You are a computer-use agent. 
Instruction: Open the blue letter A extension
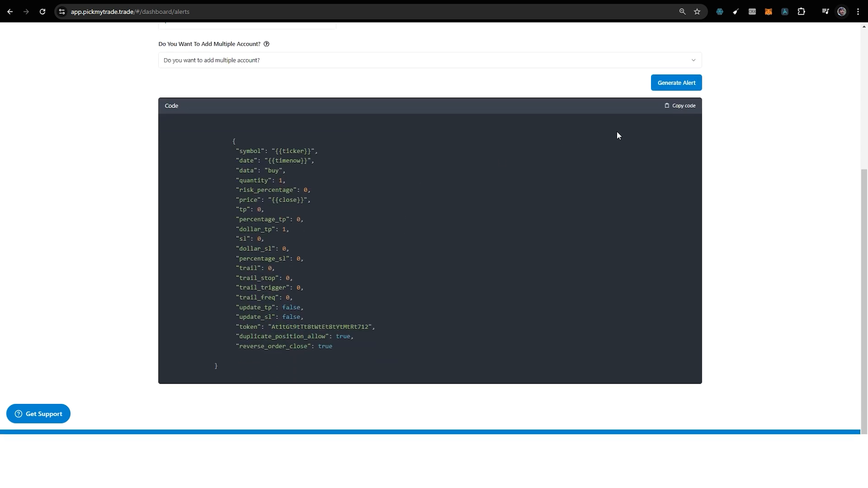coord(785,12)
